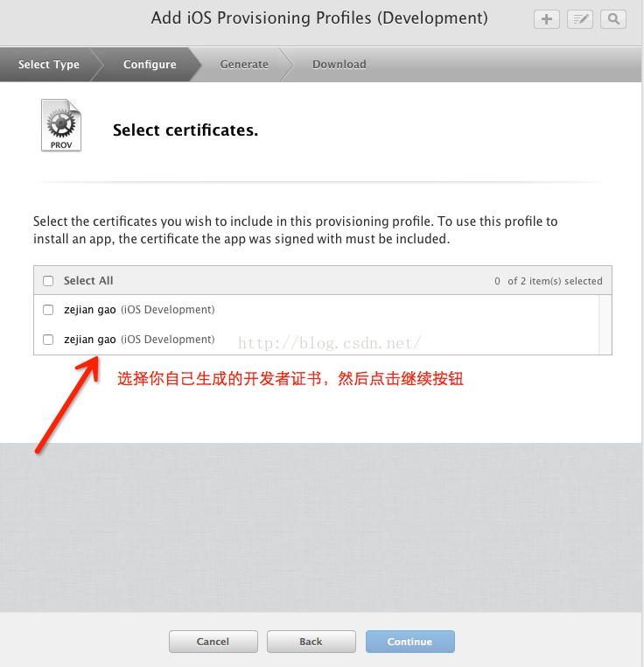
Task: Open the Download step
Action: [339, 64]
